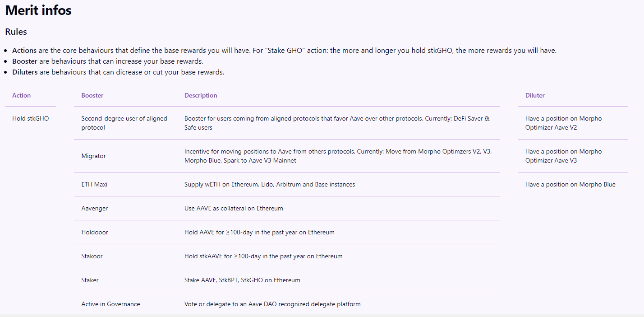Click the 'ETH Maxi' booster cell
The width and height of the screenshot is (644, 317).
[x=94, y=184]
